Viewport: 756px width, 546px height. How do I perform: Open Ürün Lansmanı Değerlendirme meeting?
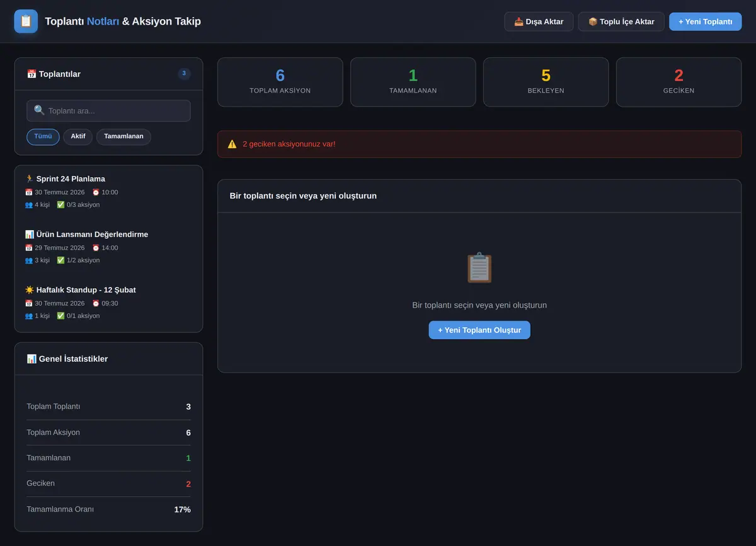108,247
